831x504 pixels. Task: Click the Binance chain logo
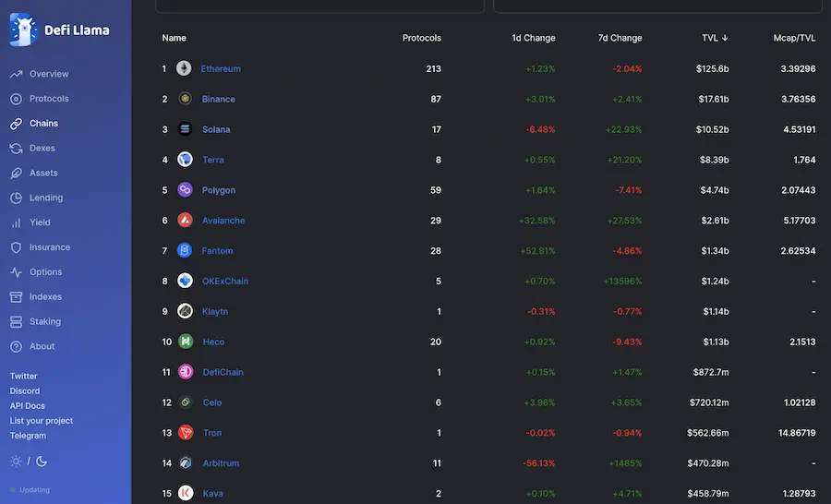[185, 99]
